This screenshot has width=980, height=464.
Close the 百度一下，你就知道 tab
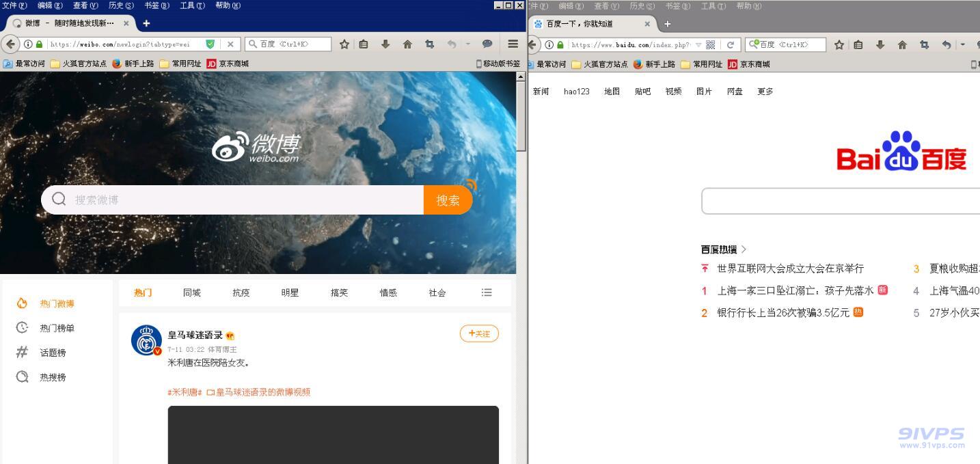point(647,24)
